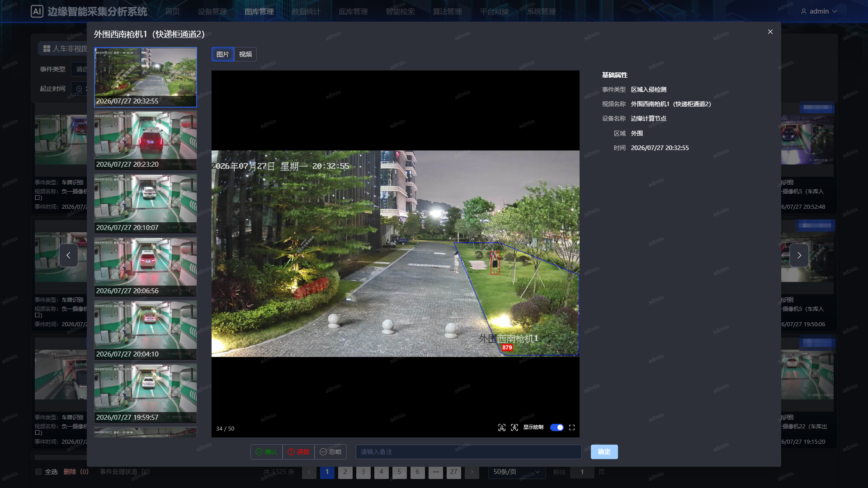Screen dimensions: 868x488
Task: Click the 确定 button
Action: 604,452
